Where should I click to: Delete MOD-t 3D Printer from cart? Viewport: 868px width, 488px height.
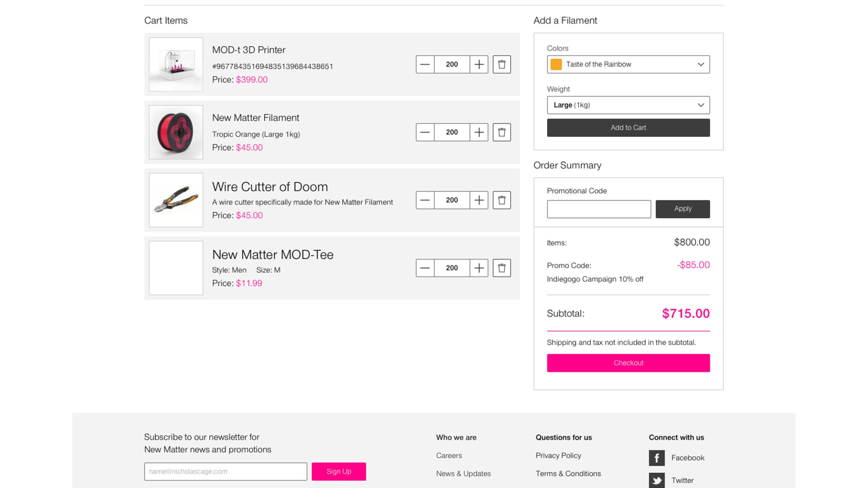(x=501, y=64)
